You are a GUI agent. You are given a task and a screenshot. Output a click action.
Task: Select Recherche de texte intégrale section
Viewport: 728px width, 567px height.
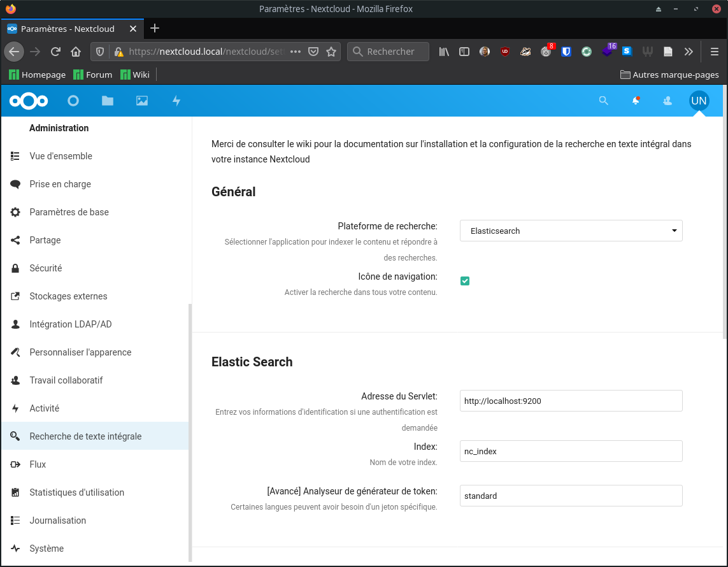[95, 436]
